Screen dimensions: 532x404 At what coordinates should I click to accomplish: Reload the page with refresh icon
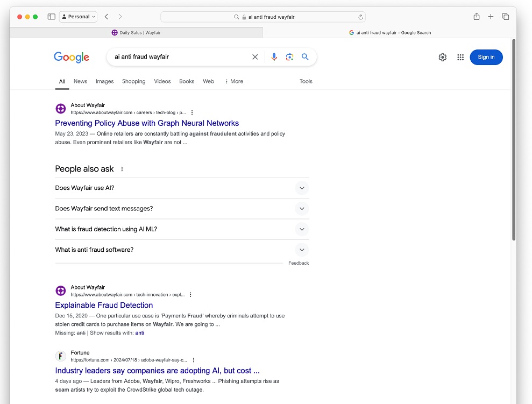(x=360, y=17)
